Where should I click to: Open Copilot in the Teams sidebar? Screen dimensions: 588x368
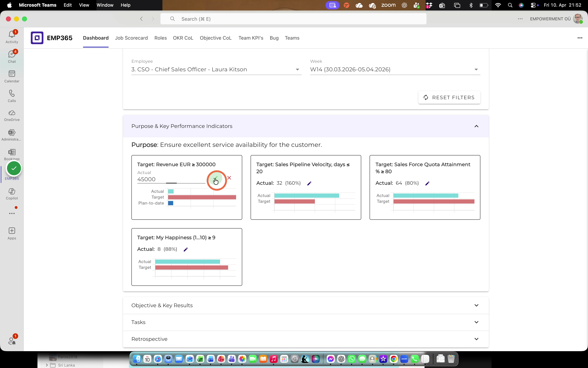point(12,194)
